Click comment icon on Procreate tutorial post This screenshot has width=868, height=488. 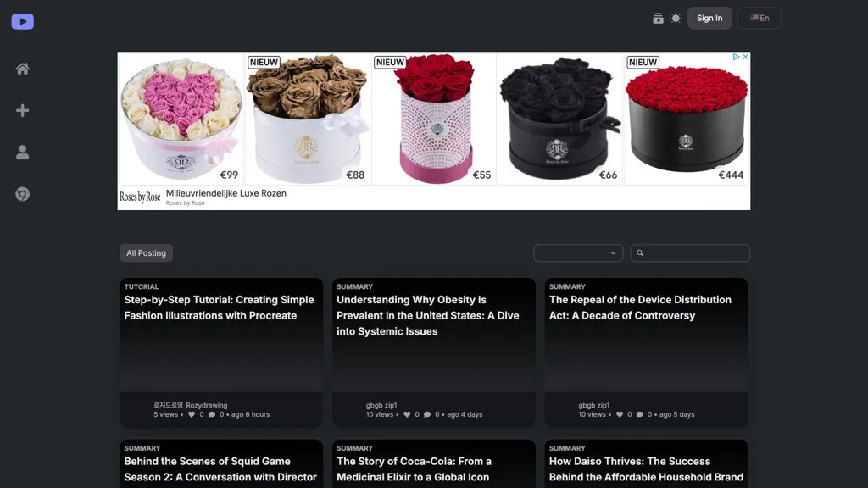click(211, 414)
